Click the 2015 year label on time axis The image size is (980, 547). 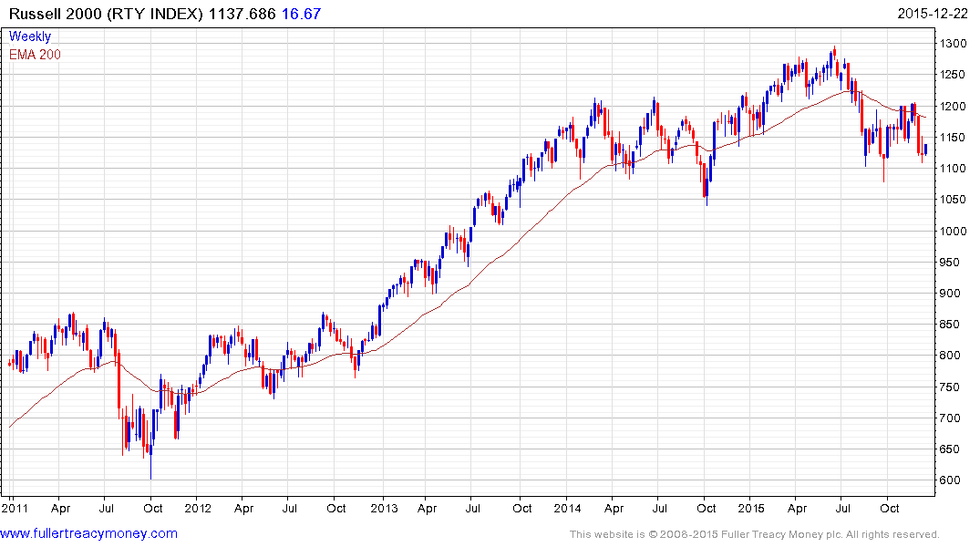pyautogui.click(x=751, y=508)
